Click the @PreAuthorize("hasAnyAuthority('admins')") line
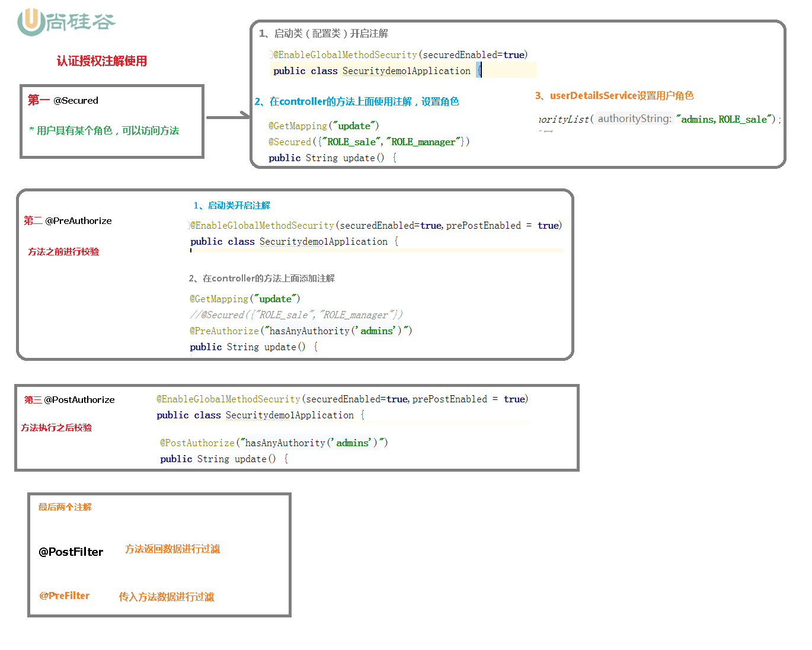Screen dimensions: 812x650 (x=300, y=331)
